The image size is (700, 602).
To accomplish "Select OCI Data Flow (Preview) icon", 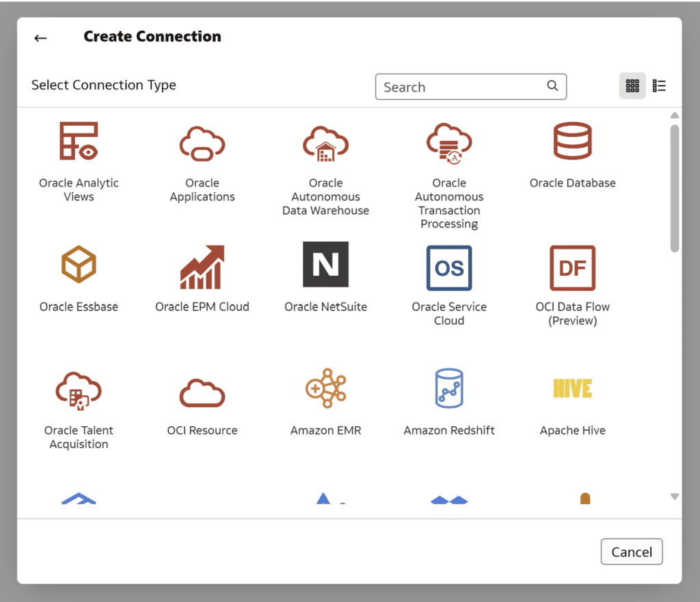I will pos(572,267).
